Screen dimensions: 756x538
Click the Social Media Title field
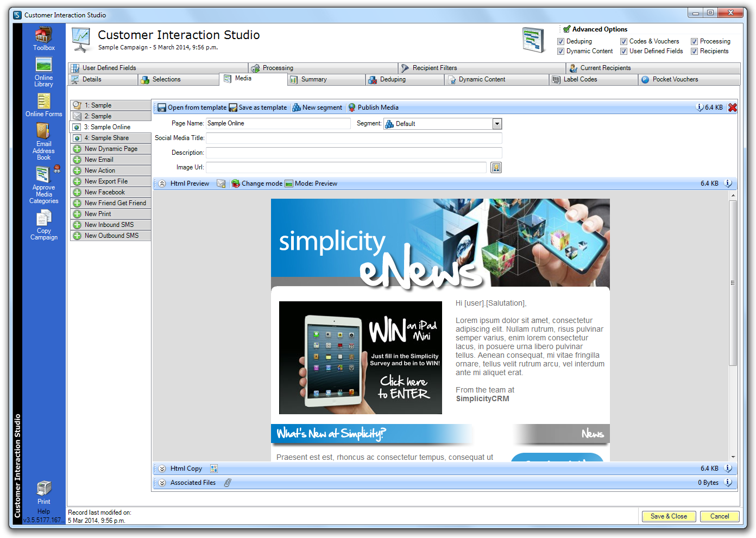click(354, 138)
